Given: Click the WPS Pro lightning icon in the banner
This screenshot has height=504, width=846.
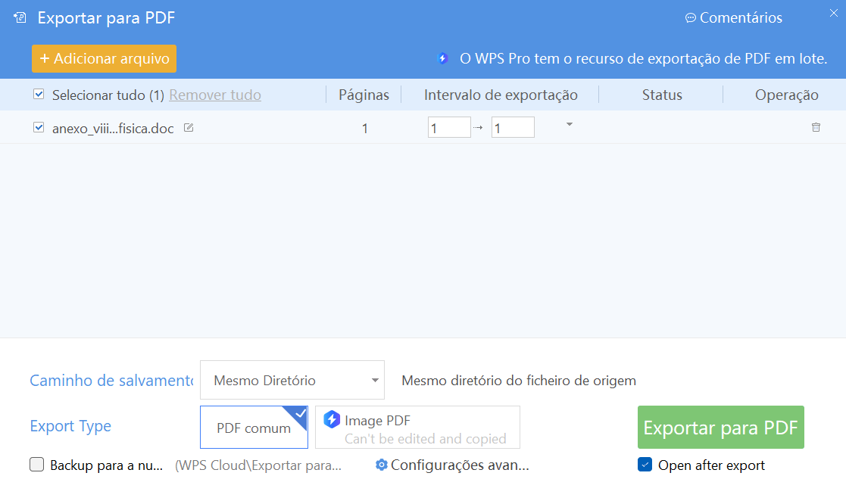Looking at the screenshot, I should pos(442,57).
